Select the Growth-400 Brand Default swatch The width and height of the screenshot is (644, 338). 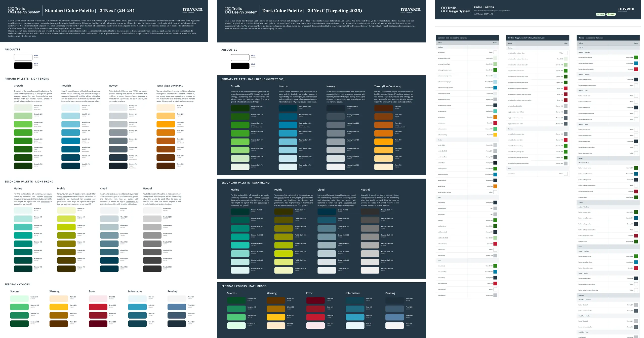coord(23,141)
